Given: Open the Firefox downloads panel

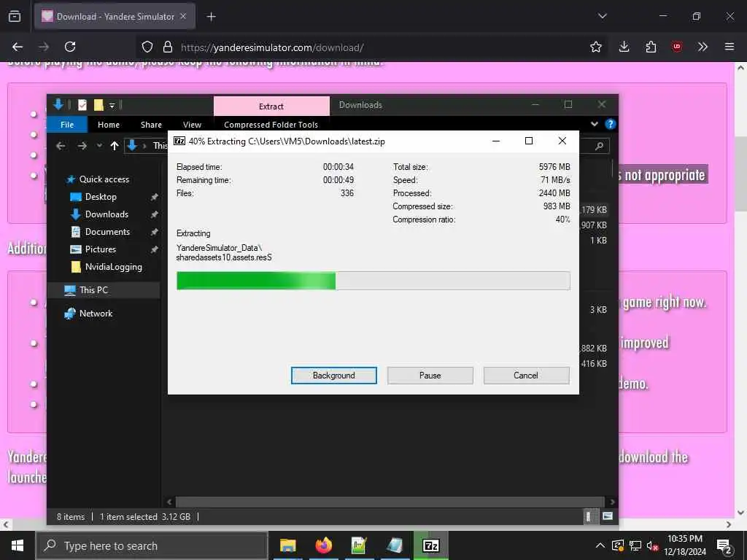Looking at the screenshot, I should (x=624, y=47).
